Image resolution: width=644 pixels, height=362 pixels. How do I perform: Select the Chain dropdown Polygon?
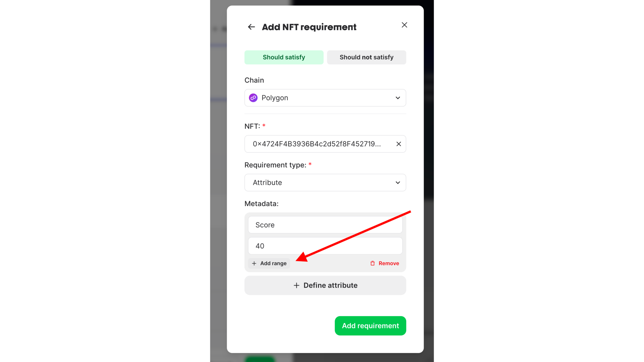click(x=325, y=98)
